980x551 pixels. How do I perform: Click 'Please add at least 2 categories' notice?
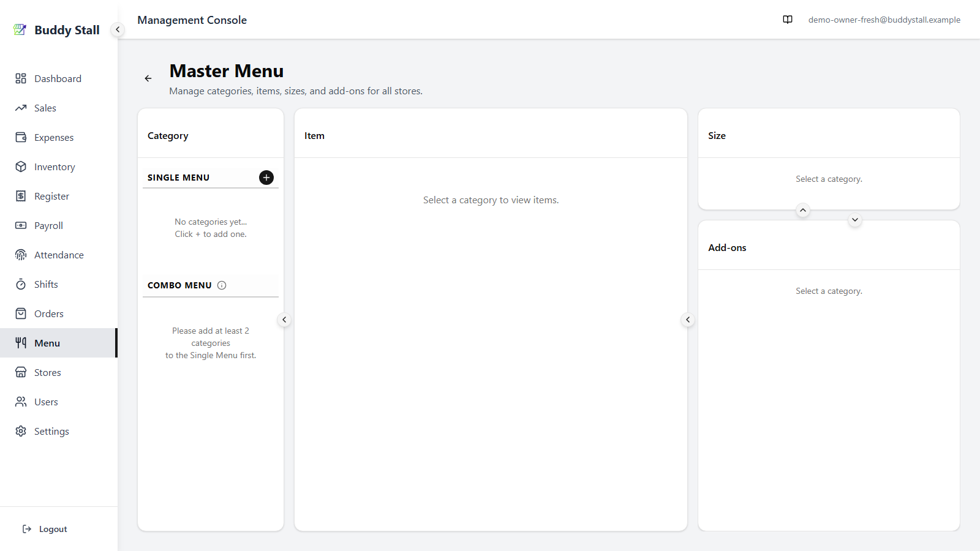point(211,337)
